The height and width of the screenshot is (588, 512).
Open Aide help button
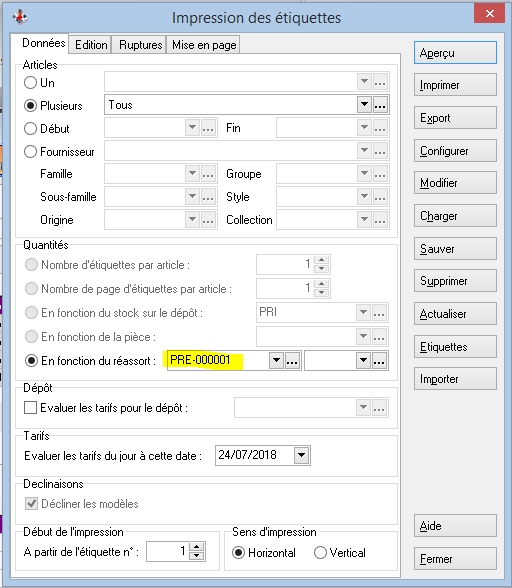[x=455, y=526]
